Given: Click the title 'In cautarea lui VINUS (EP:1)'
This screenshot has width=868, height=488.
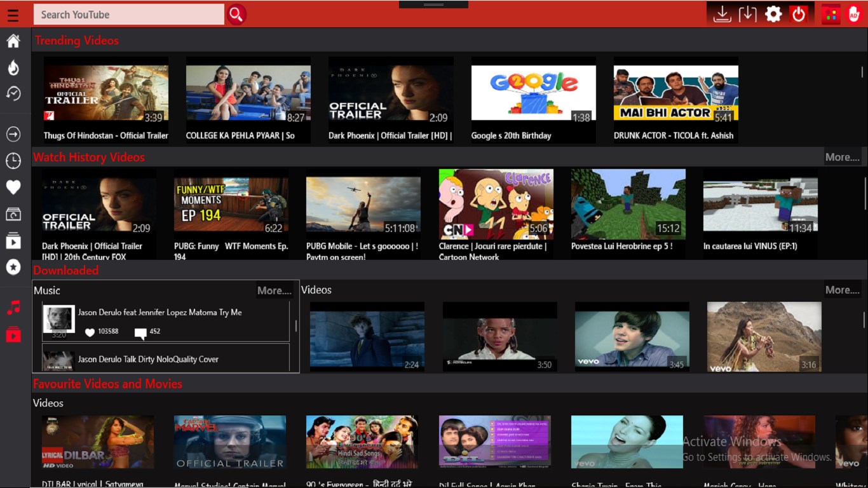Looking at the screenshot, I should 750,246.
